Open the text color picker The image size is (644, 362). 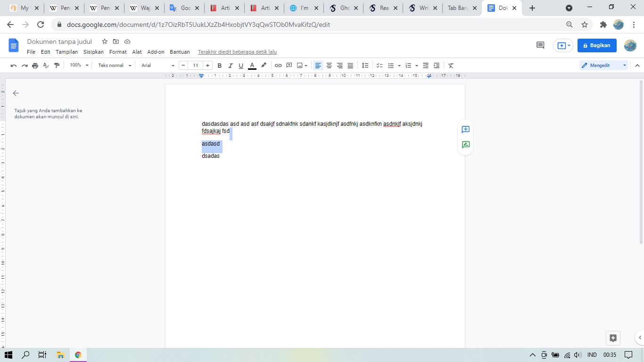(x=252, y=66)
